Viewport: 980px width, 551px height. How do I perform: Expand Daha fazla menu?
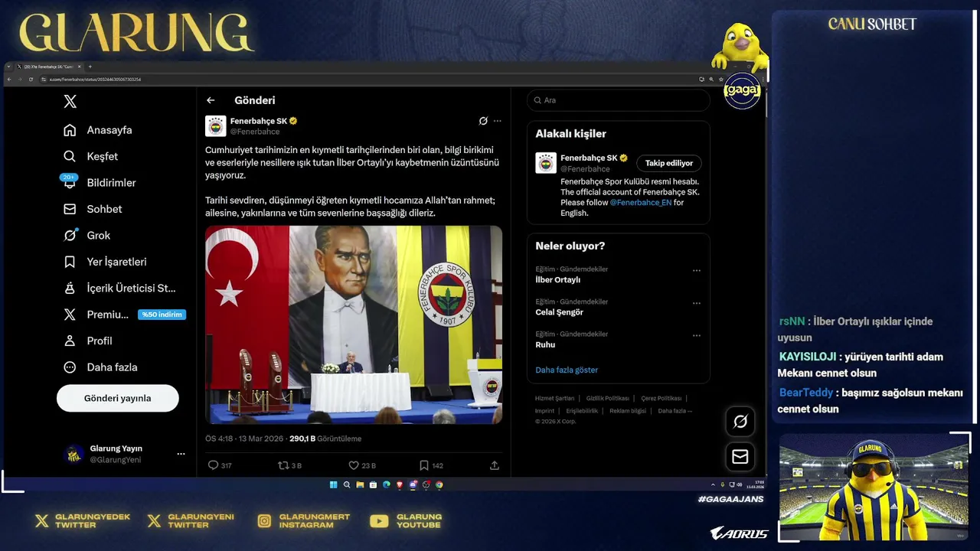click(100, 367)
